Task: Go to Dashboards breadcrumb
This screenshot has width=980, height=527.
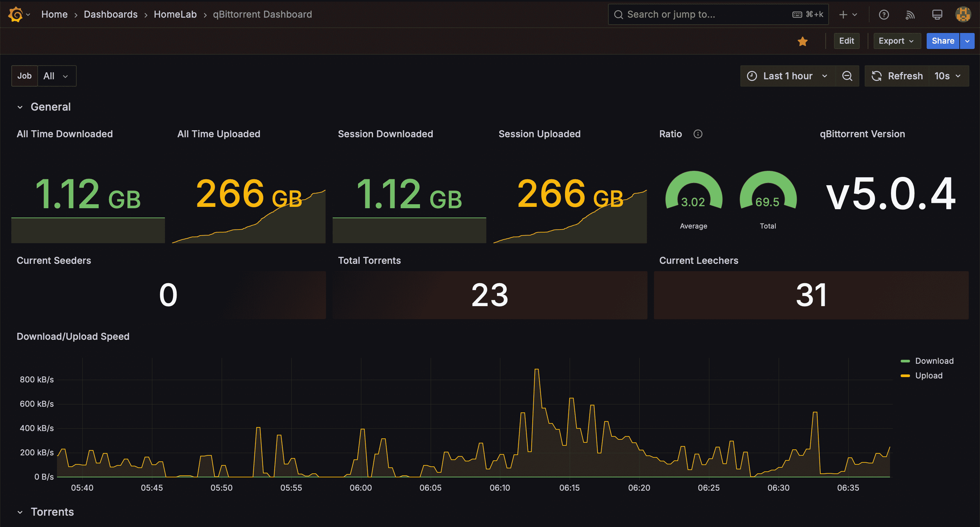Action: [x=111, y=14]
